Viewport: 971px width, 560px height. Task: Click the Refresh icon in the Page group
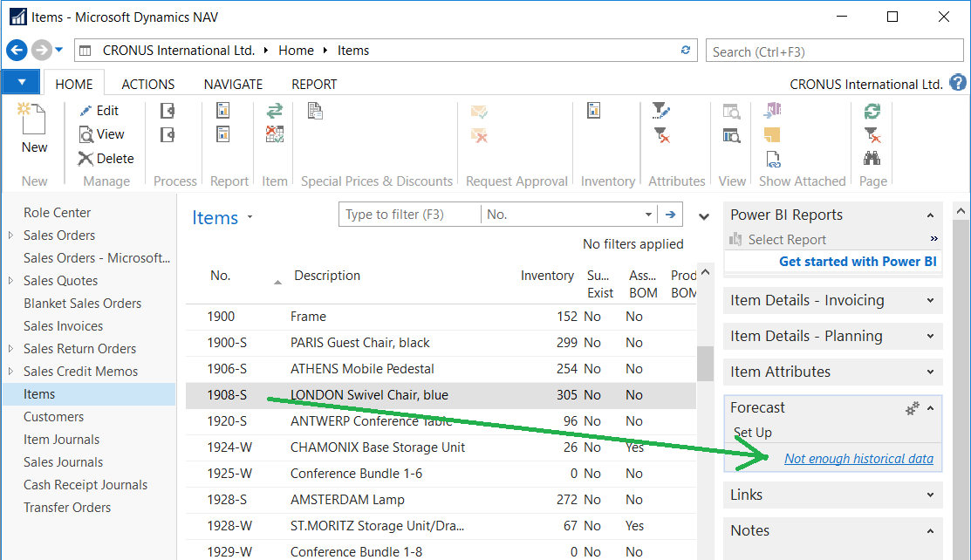point(872,111)
